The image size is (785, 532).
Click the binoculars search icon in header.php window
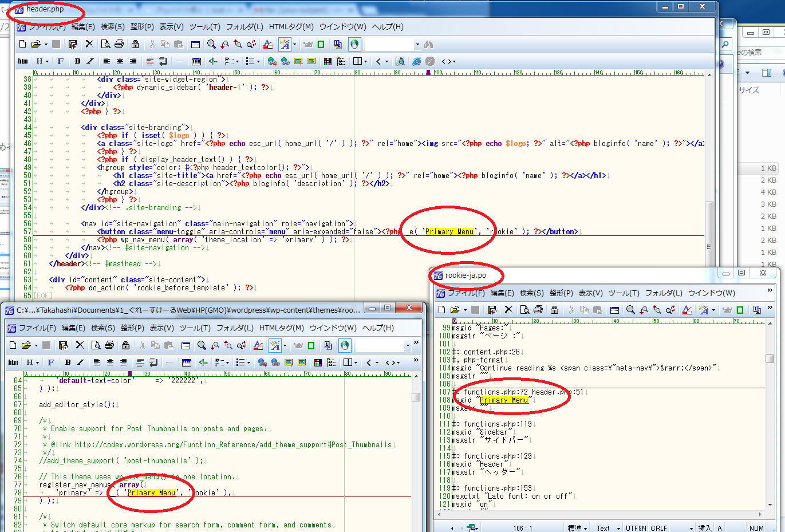click(x=429, y=44)
